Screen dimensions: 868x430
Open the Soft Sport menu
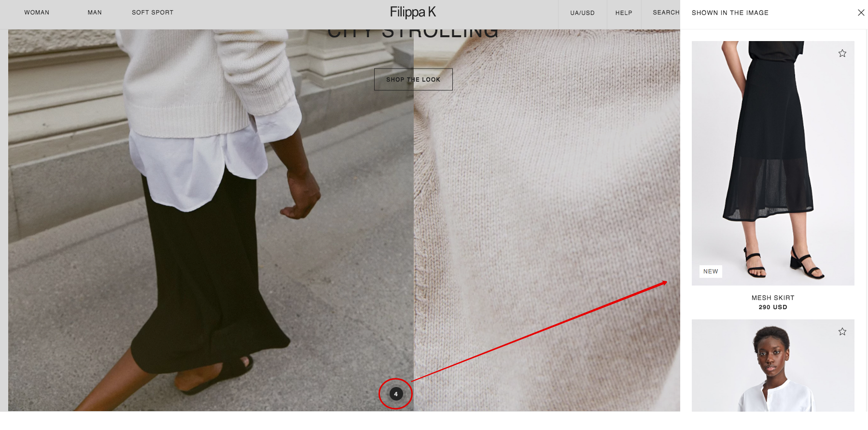(x=153, y=13)
